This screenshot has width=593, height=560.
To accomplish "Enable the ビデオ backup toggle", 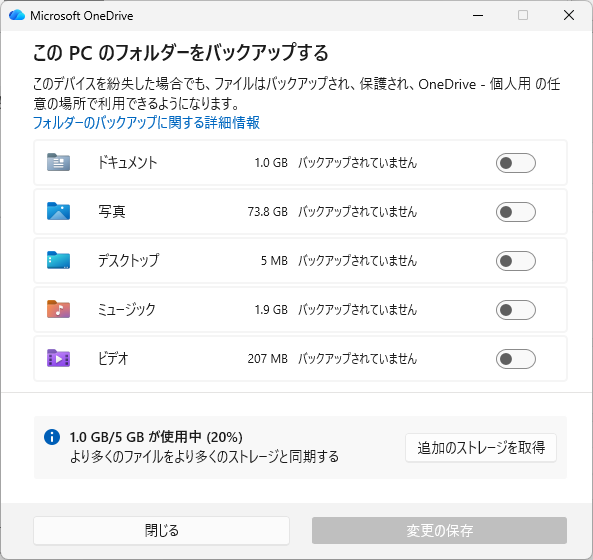I will coord(515,359).
